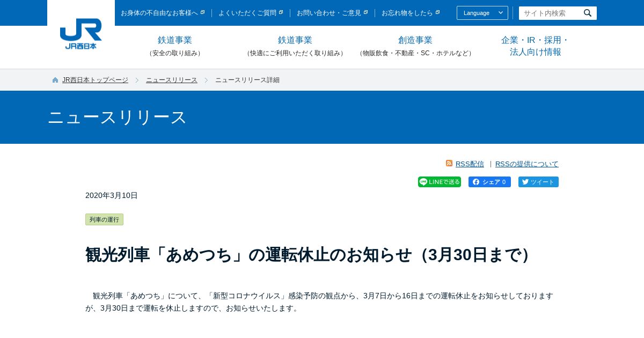Open お問い合わせ・ご意見 link

point(332,13)
